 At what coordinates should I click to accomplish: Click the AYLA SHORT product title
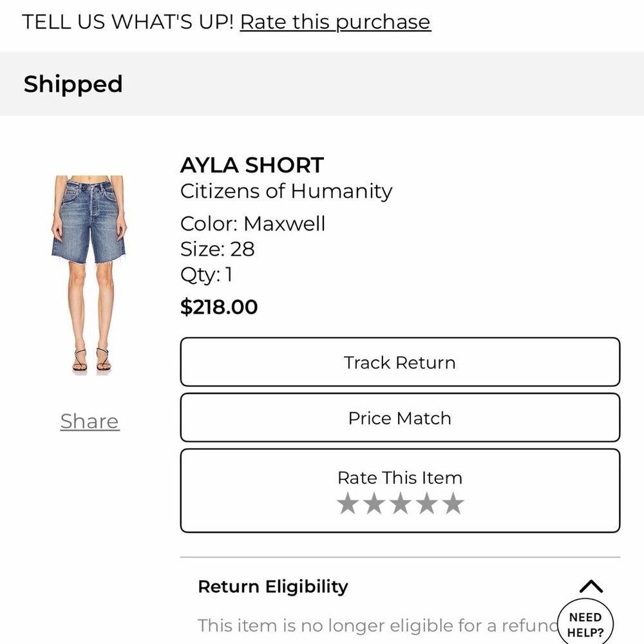click(252, 165)
